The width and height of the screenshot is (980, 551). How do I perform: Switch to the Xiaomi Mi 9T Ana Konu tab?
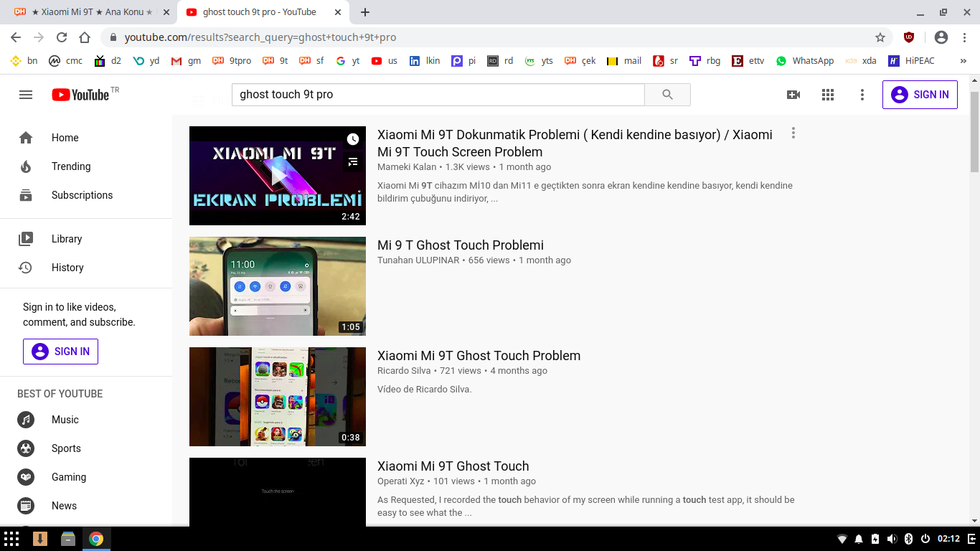[90, 12]
